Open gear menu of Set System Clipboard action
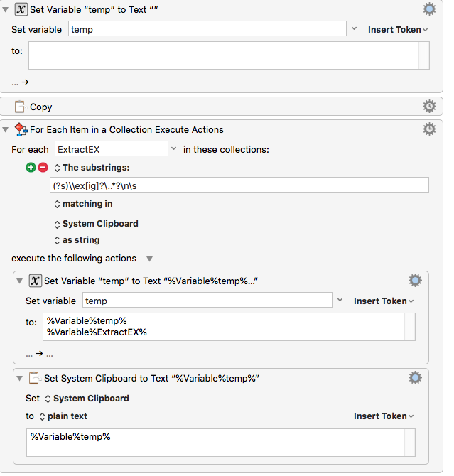 pos(415,378)
